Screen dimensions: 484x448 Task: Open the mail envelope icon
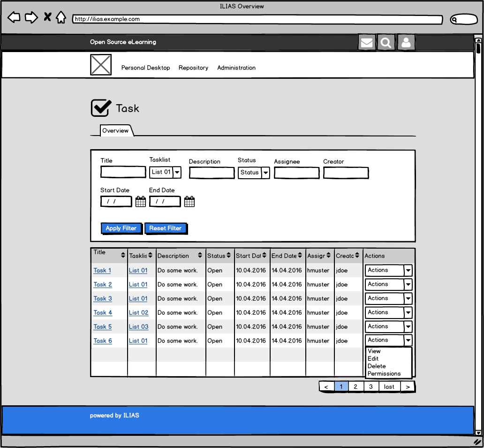367,43
